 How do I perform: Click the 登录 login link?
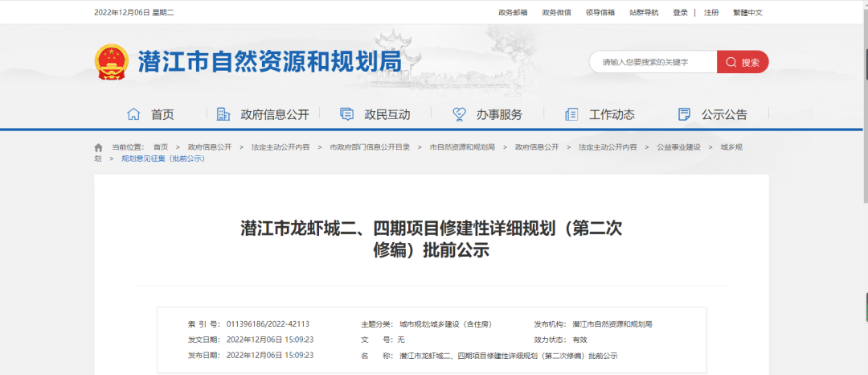[680, 12]
